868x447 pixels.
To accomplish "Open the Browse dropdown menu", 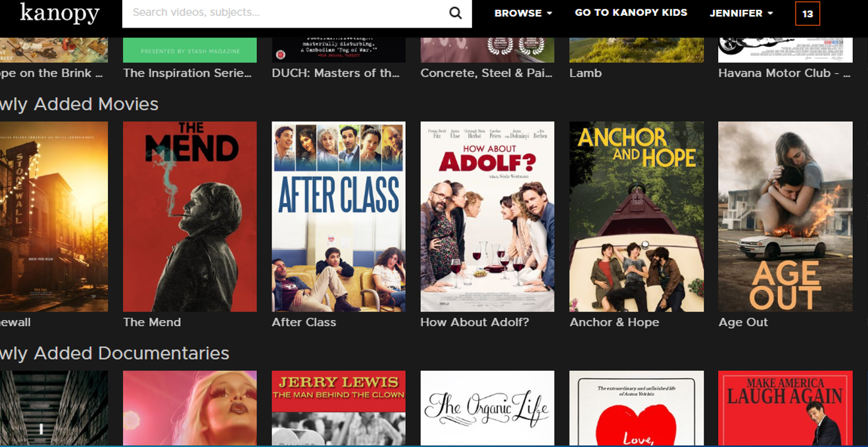I will click(523, 13).
